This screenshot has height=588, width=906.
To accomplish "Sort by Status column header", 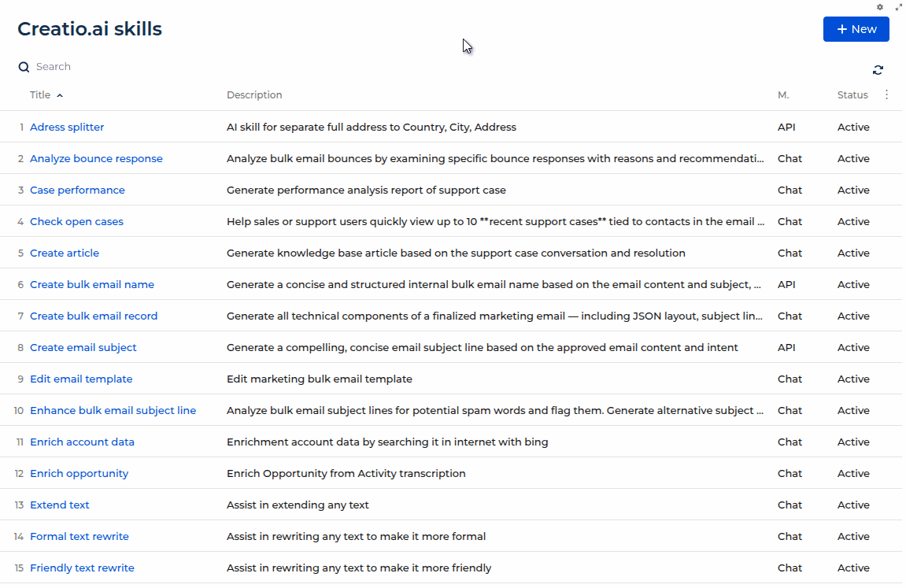I will point(852,95).
